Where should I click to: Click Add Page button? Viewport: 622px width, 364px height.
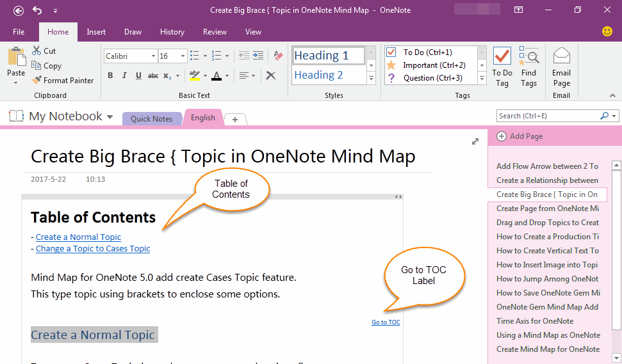(520, 136)
